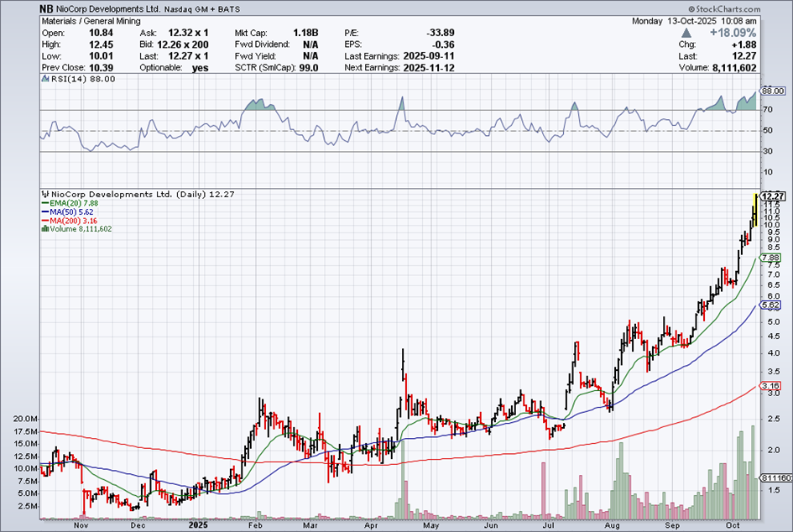Click the Optionable value yes
793x532 pixels.
(201, 68)
